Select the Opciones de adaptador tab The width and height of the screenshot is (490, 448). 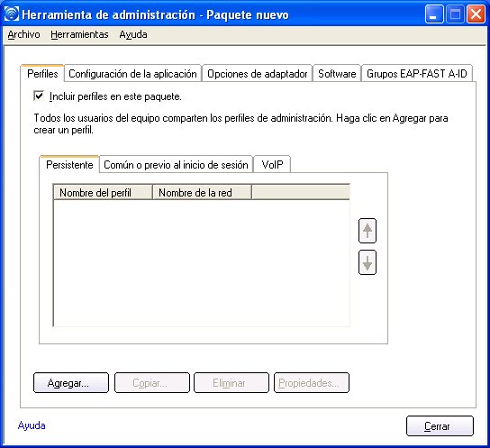[258, 74]
